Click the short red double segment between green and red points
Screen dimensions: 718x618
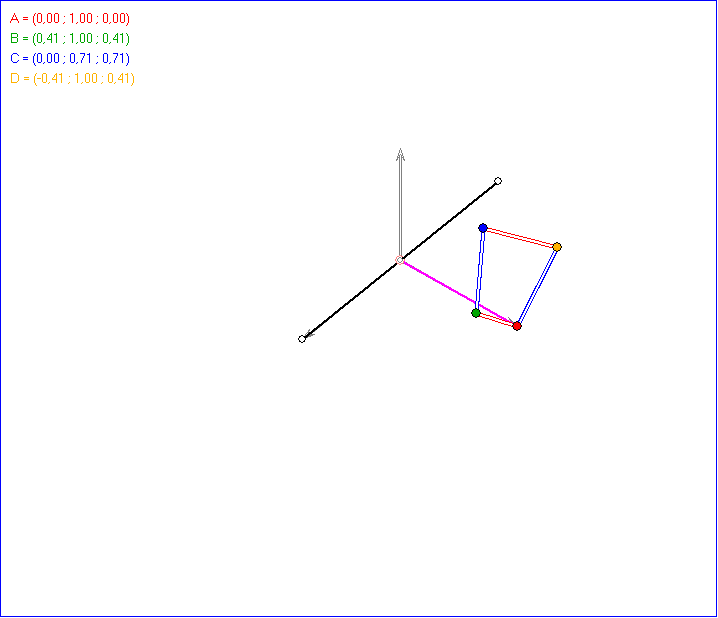click(x=496, y=320)
